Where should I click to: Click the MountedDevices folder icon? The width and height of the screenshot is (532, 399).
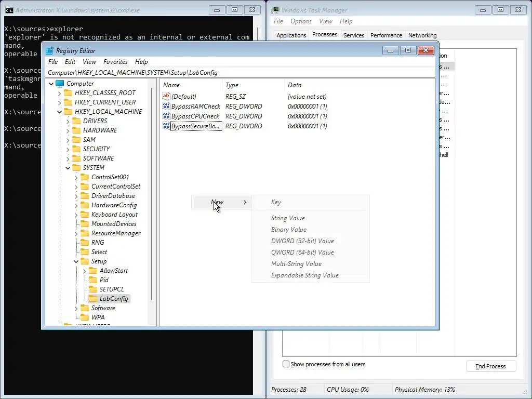tap(85, 224)
